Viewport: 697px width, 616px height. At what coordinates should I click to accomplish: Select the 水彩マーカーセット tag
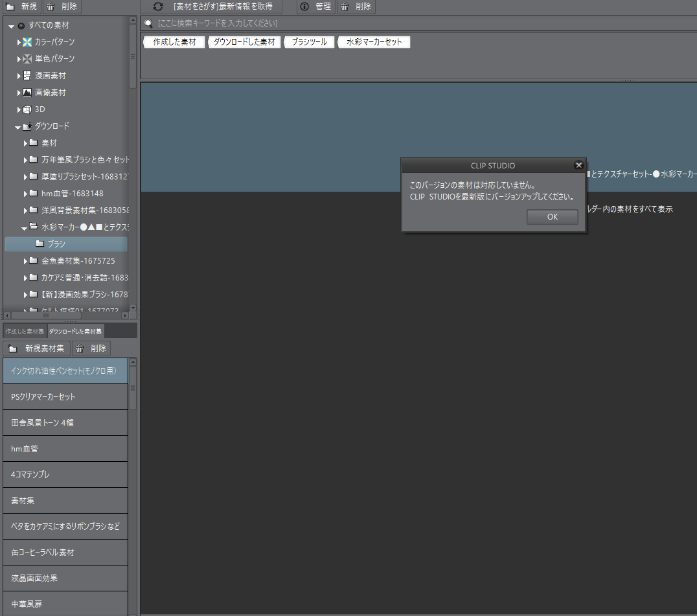374,41
